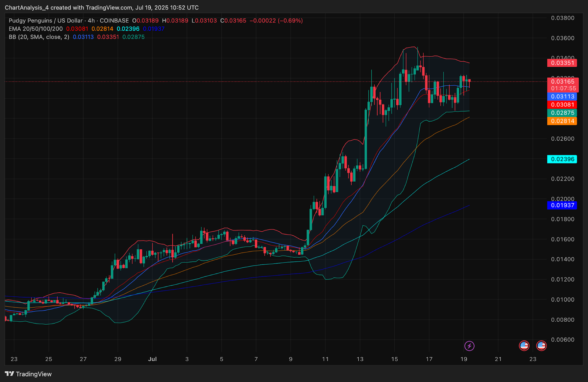Click the red 0.03081 EMA 20 label
The image size is (588, 382).
point(562,105)
